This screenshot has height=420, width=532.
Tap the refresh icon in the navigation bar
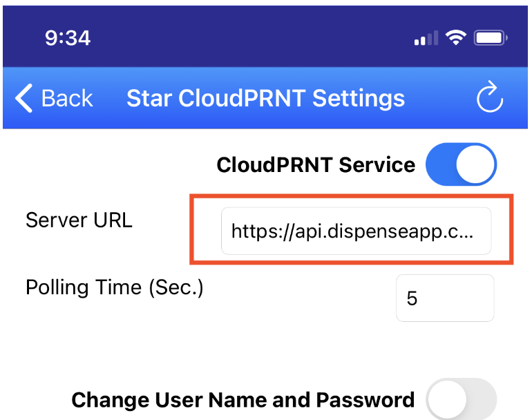tap(490, 98)
